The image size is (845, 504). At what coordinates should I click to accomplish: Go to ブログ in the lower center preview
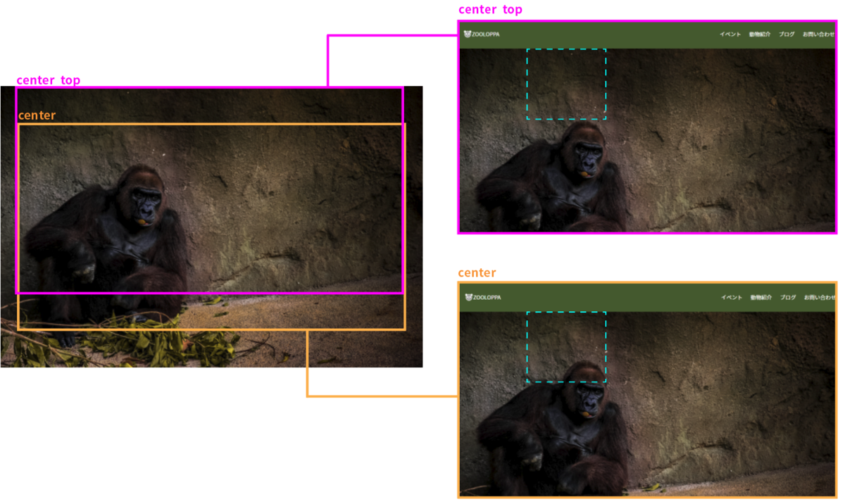point(788,297)
